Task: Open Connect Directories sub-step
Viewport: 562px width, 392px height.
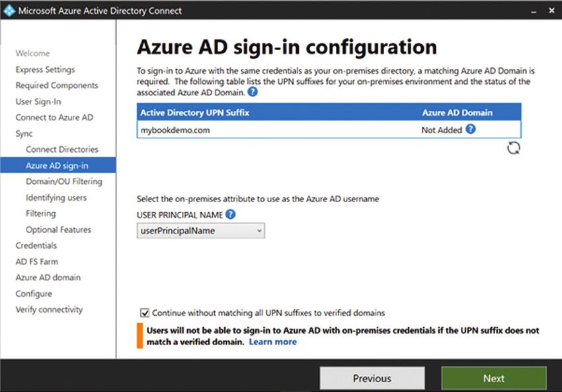Action: (62, 149)
